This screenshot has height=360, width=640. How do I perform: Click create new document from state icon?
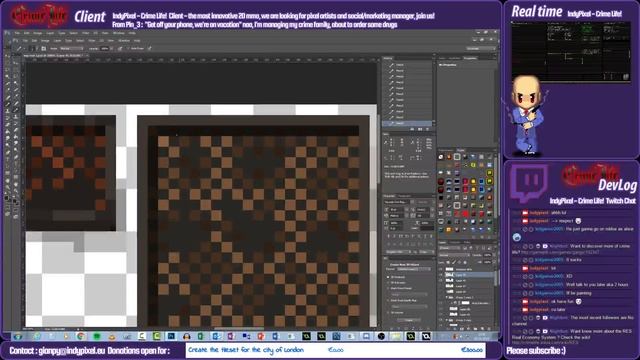tap(412, 129)
